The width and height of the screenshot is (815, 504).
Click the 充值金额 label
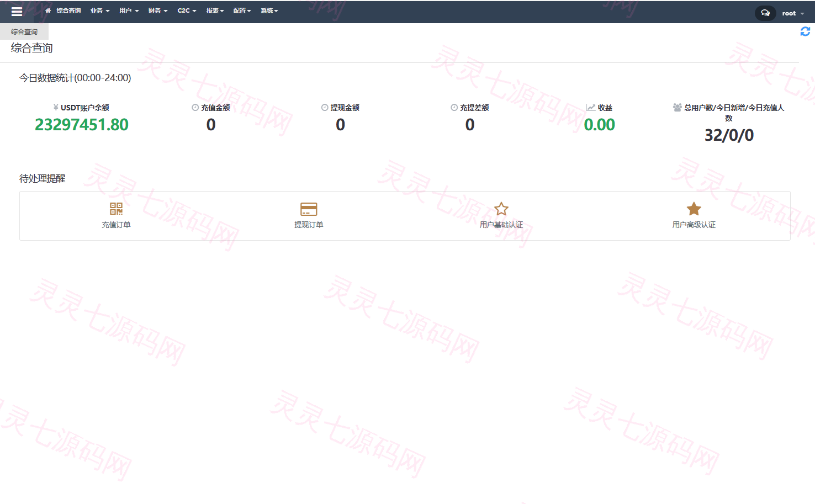215,108
